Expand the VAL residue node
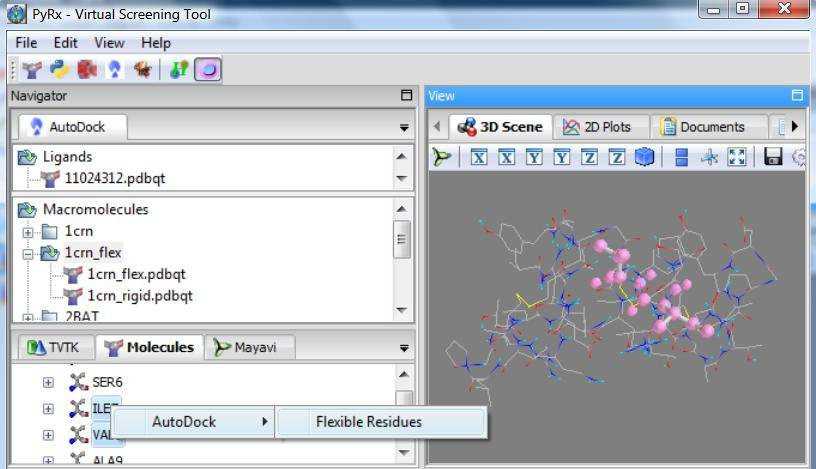 pos(48,435)
